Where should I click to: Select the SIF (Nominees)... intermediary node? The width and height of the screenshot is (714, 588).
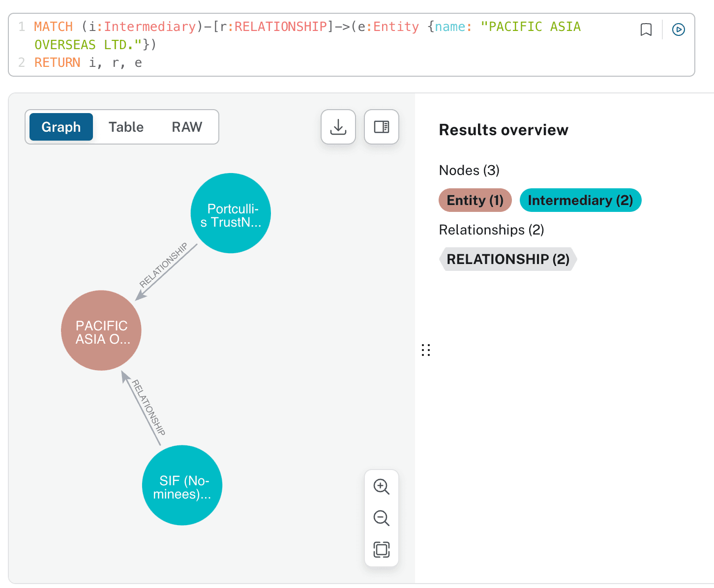click(x=182, y=485)
